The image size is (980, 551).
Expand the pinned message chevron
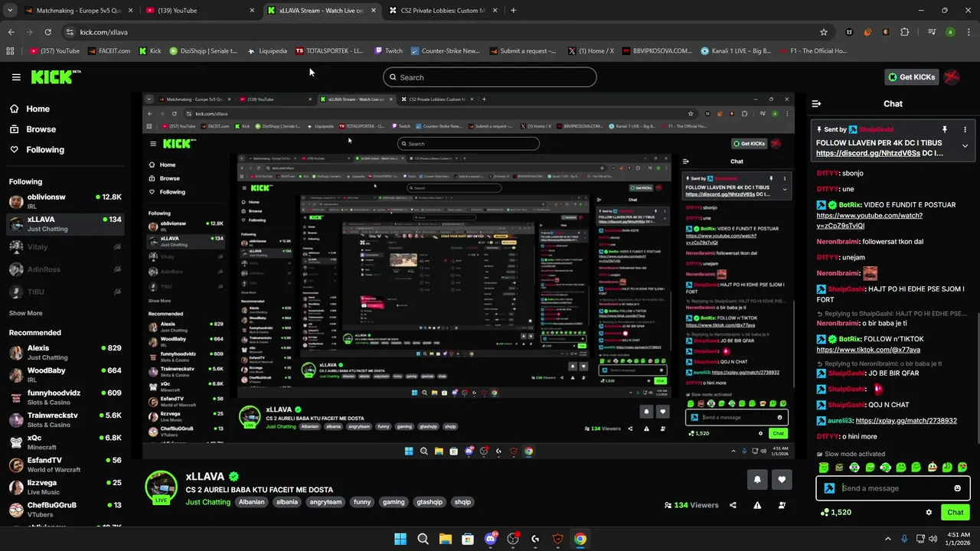(x=965, y=145)
